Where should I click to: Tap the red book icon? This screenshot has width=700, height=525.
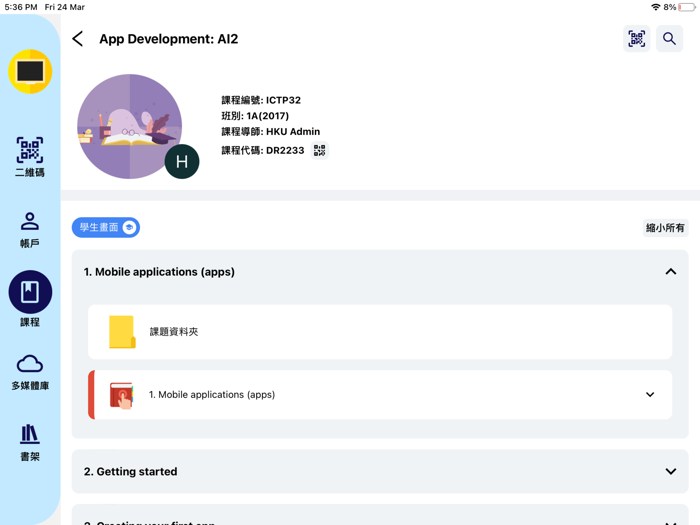[x=121, y=395]
